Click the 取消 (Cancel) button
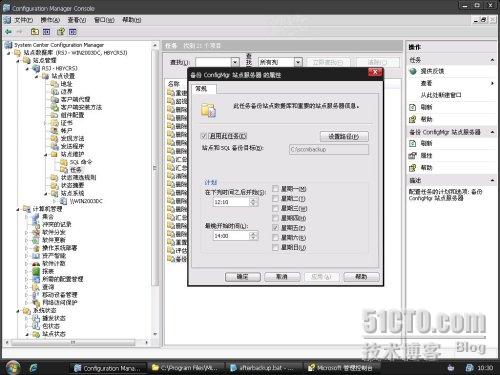Image resolution: width=500 pixels, height=375 pixels. (282, 277)
